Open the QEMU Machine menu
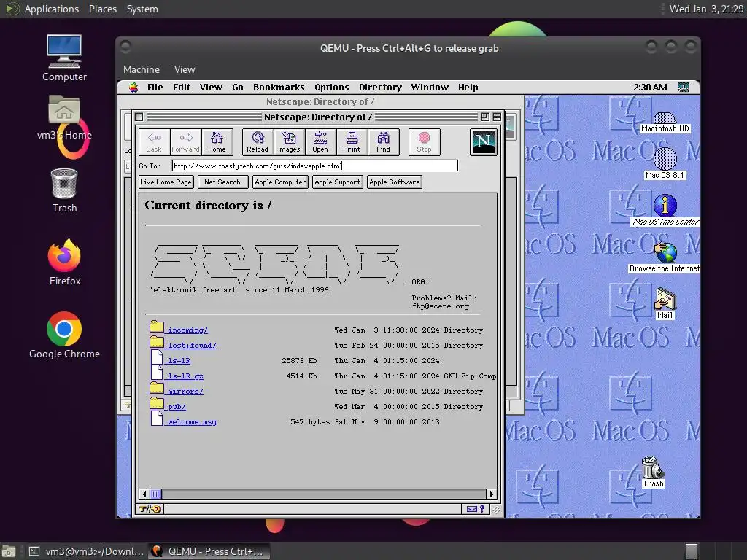 click(x=142, y=69)
